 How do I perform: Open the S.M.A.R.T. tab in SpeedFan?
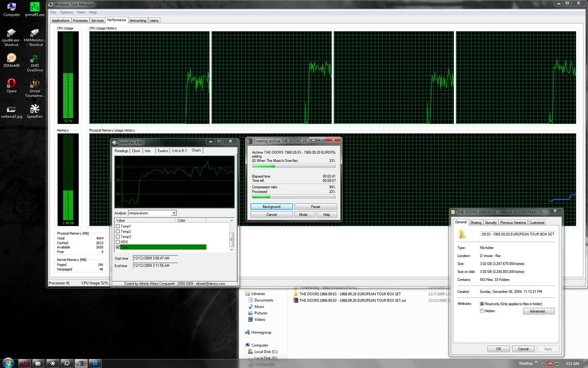point(180,151)
